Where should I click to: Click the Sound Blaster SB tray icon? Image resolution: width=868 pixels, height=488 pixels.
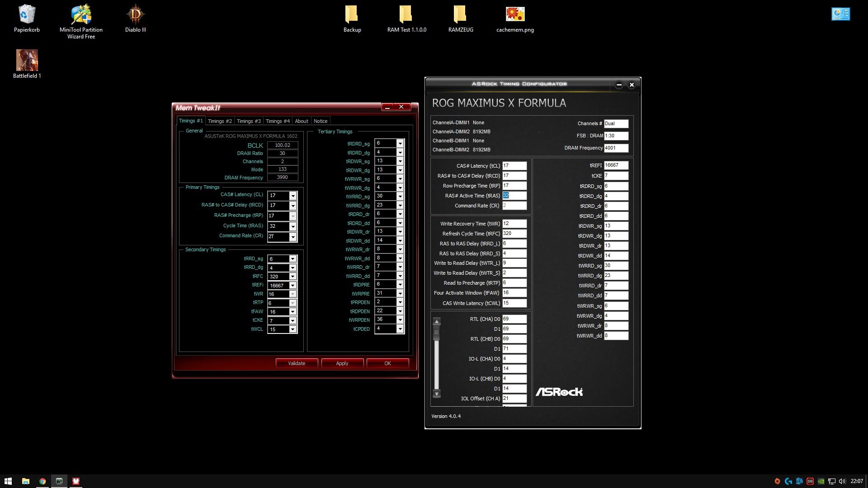pyautogui.click(x=810, y=481)
